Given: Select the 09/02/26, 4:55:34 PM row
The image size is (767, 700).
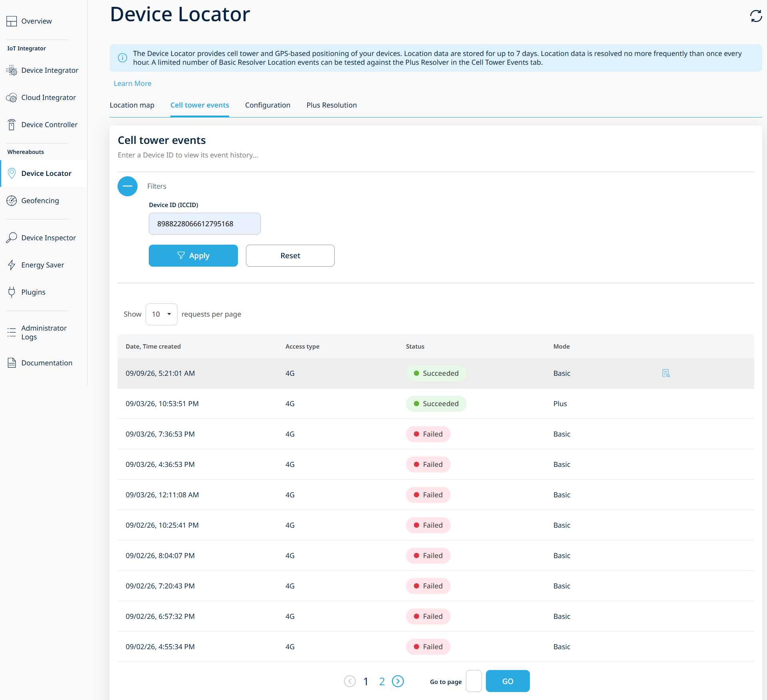Looking at the screenshot, I should [x=436, y=647].
